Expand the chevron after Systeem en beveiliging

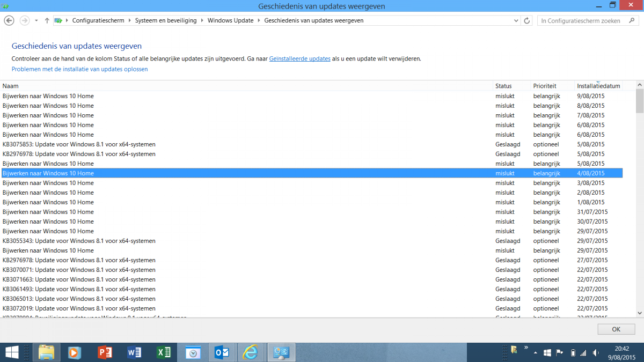tap(202, 20)
